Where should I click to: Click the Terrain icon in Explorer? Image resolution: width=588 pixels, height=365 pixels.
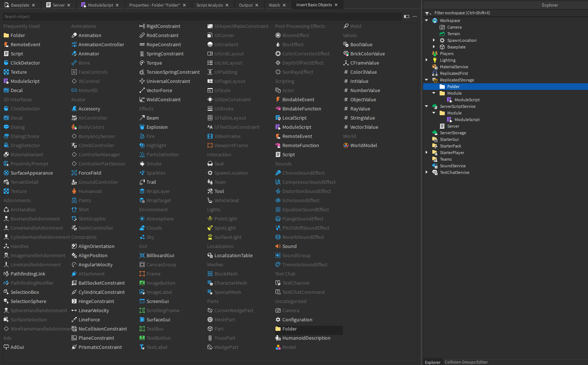coord(442,34)
